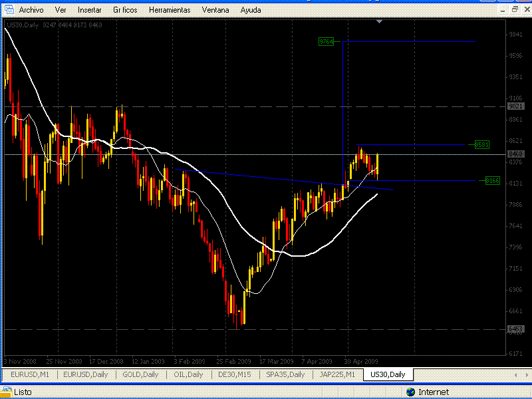Click the '17 Mar 2009' date label

coord(276,361)
